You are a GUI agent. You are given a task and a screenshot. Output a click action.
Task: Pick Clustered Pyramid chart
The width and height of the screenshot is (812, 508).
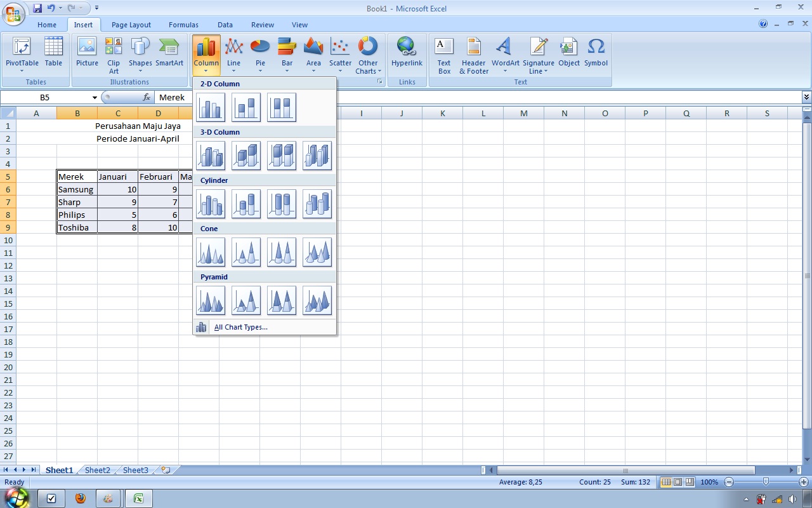(211, 300)
